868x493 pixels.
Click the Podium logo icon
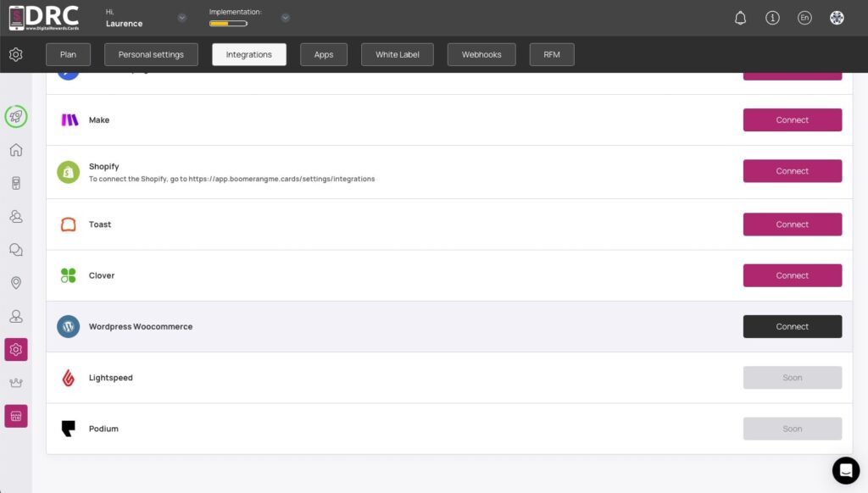coord(68,429)
